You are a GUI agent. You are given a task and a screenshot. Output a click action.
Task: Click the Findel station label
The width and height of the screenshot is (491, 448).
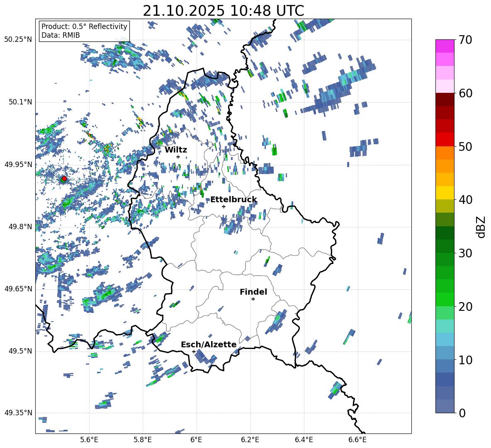(253, 292)
